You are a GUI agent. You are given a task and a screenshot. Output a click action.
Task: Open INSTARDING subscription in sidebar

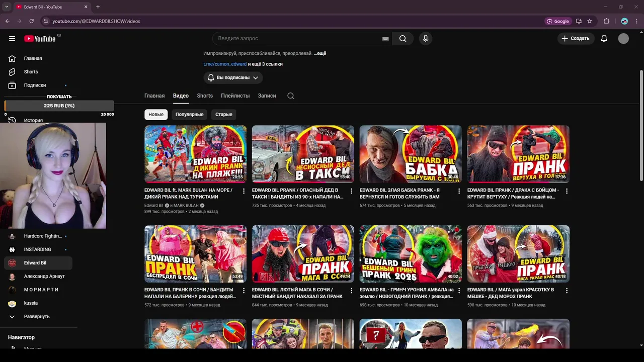point(38,249)
